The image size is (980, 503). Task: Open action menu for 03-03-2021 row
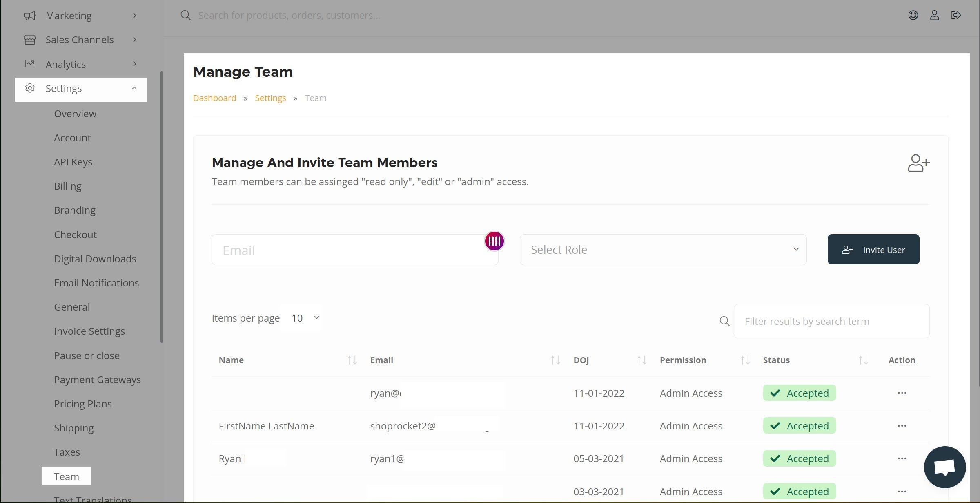tap(902, 492)
